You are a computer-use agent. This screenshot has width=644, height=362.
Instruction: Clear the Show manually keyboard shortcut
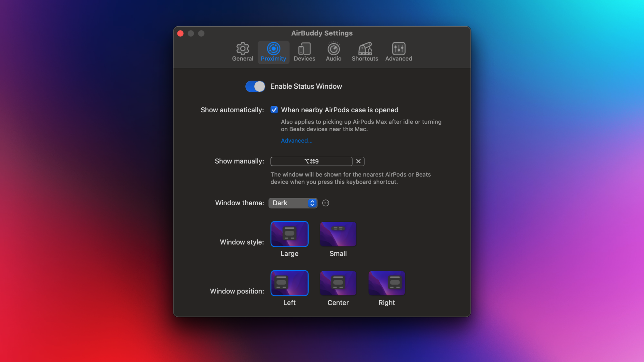(x=358, y=161)
